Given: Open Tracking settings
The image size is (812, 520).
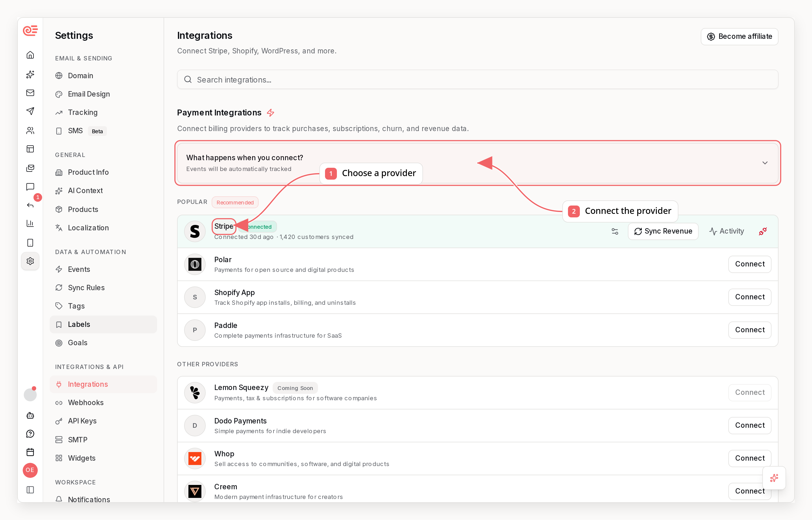Looking at the screenshot, I should coord(103,112).
